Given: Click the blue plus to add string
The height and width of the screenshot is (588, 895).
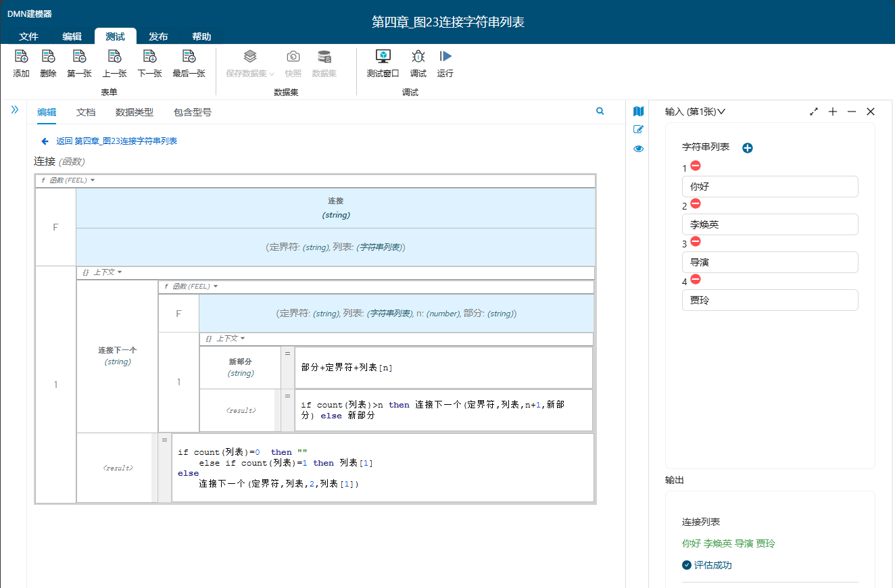Looking at the screenshot, I should [748, 148].
